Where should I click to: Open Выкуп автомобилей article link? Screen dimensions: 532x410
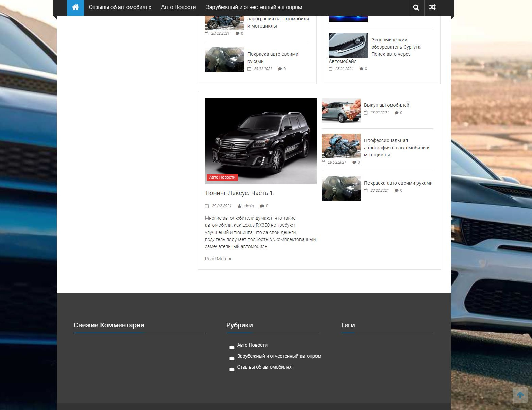387,105
